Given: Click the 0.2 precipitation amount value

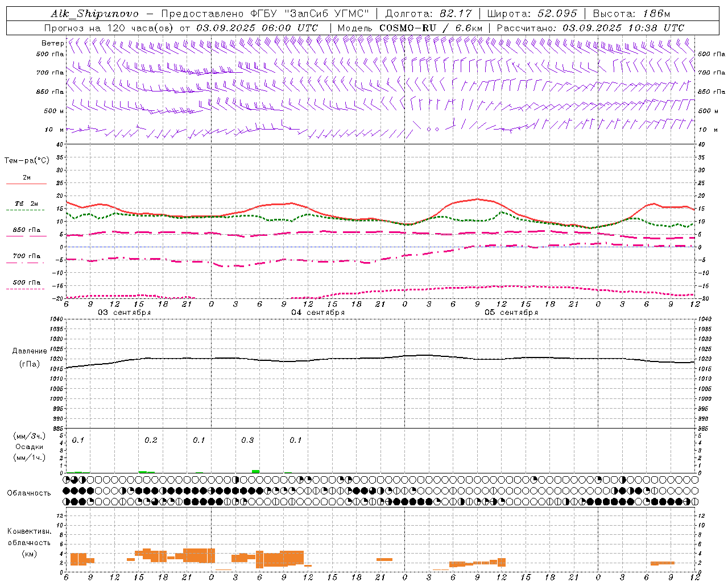Looking at the screenshot, I should click(151, 440).
